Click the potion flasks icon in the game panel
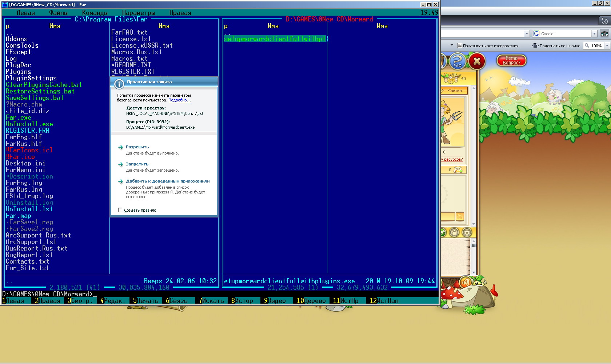611x364 pixels. [x=458, y=170]
